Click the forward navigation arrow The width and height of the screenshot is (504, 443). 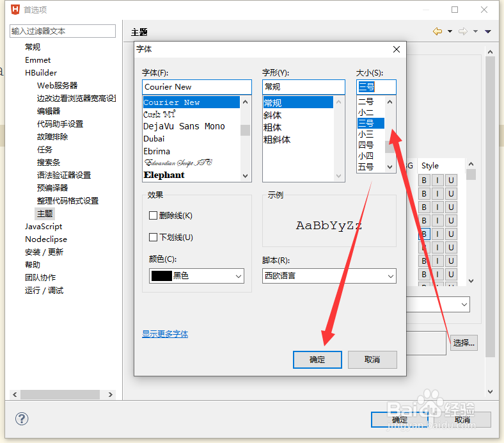tap(463, 31)
